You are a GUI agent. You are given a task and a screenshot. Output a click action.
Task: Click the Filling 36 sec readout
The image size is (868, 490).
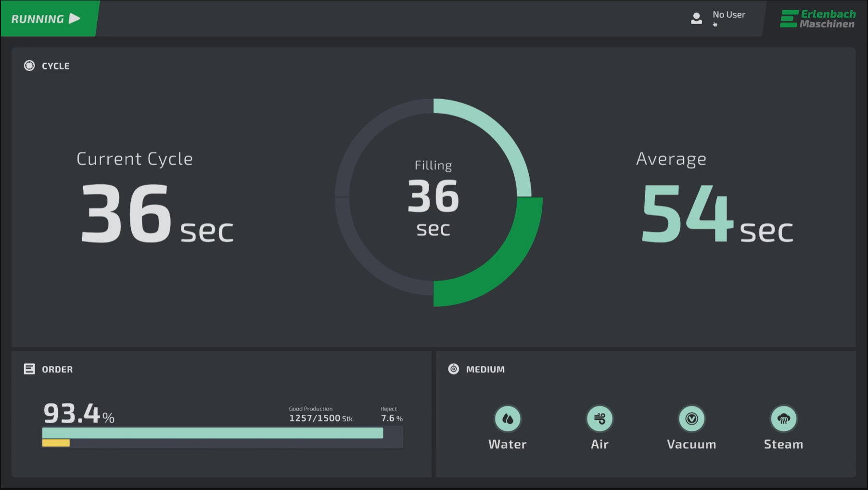434,199
